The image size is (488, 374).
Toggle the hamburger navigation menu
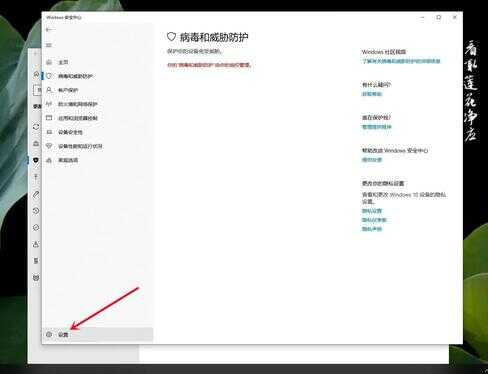(49, 45)
